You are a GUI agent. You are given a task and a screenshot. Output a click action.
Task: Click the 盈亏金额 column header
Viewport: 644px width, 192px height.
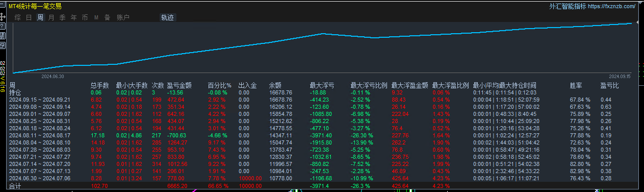[179, 86]
